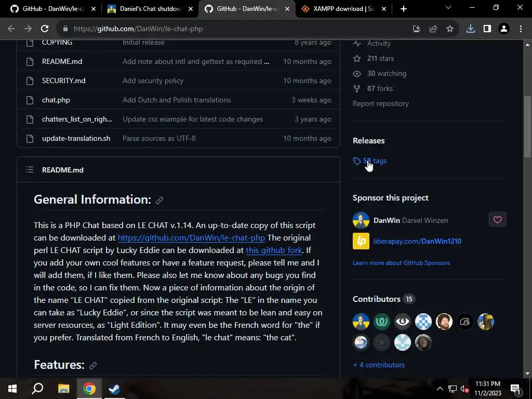
Task: Select the active GitHub DanWin/le-chat tab
Action: pyautogui.click(x=247, y=9)
